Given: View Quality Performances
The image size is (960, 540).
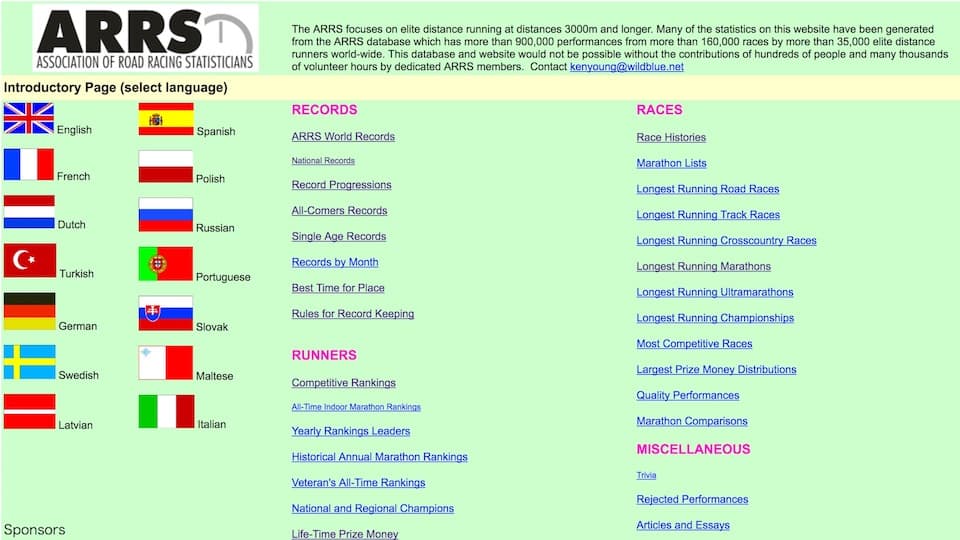Looking at the screenshot, I should (688, 395).
